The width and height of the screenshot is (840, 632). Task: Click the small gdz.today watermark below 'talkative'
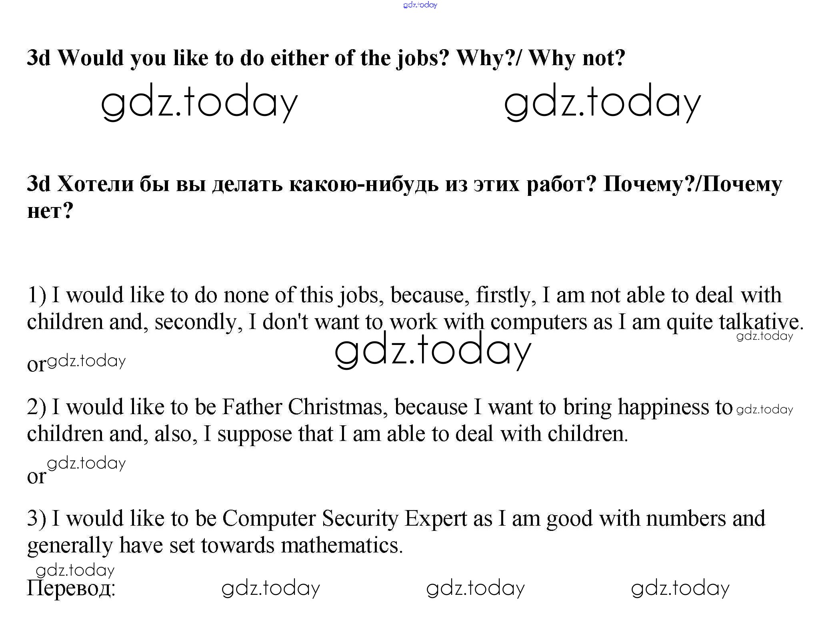(x=764, y=336)
